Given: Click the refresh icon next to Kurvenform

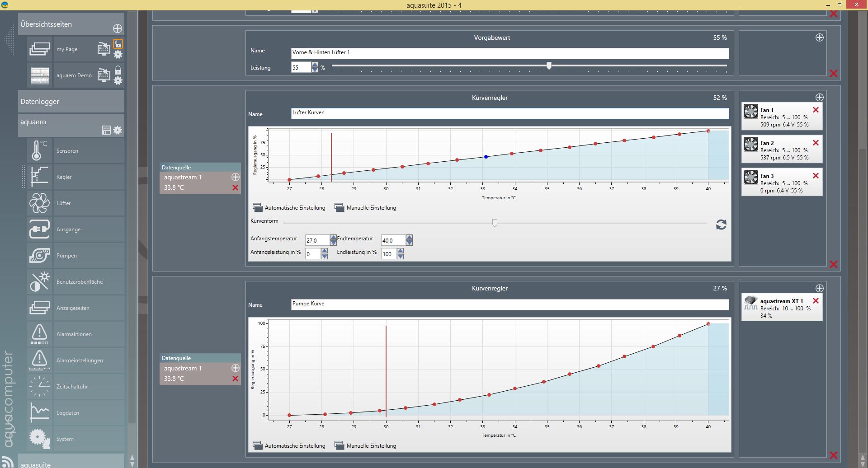Looking at the screenshot, I should pyautogui.click(x=721, y=225).
